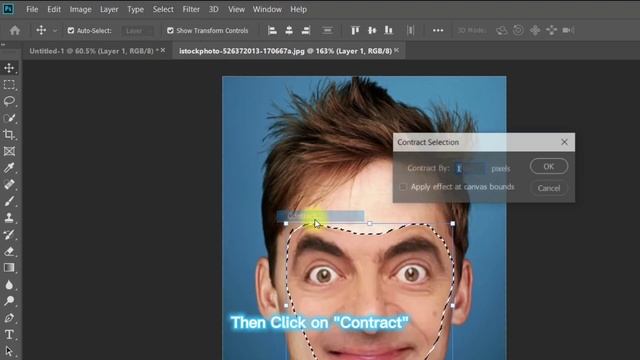The width and height of the screenshot is (640, 360).
Task: Open the Select menu
Action: [x=163, y=9]
